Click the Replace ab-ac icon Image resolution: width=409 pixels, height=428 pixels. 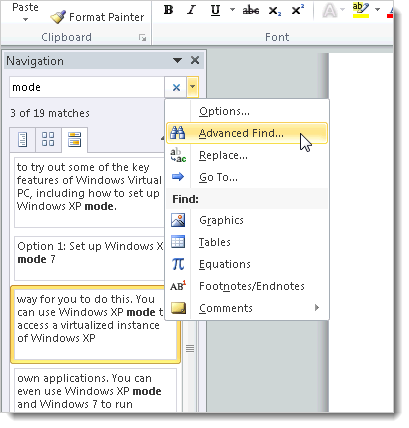tap(178, 155)
